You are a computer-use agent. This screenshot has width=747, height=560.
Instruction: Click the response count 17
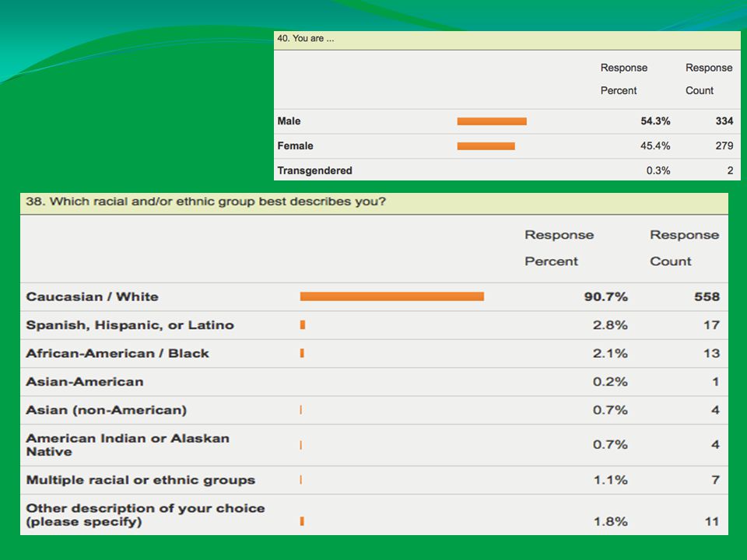711,325
